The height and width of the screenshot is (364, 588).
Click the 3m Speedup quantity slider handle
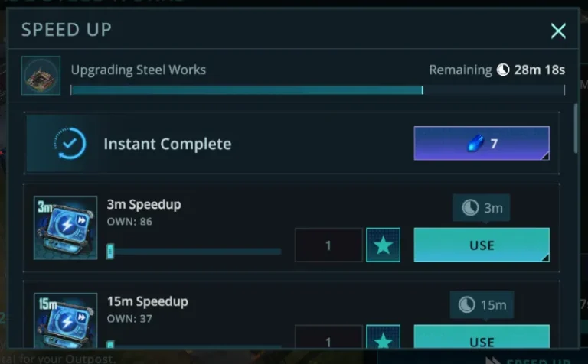coord(110,251)
